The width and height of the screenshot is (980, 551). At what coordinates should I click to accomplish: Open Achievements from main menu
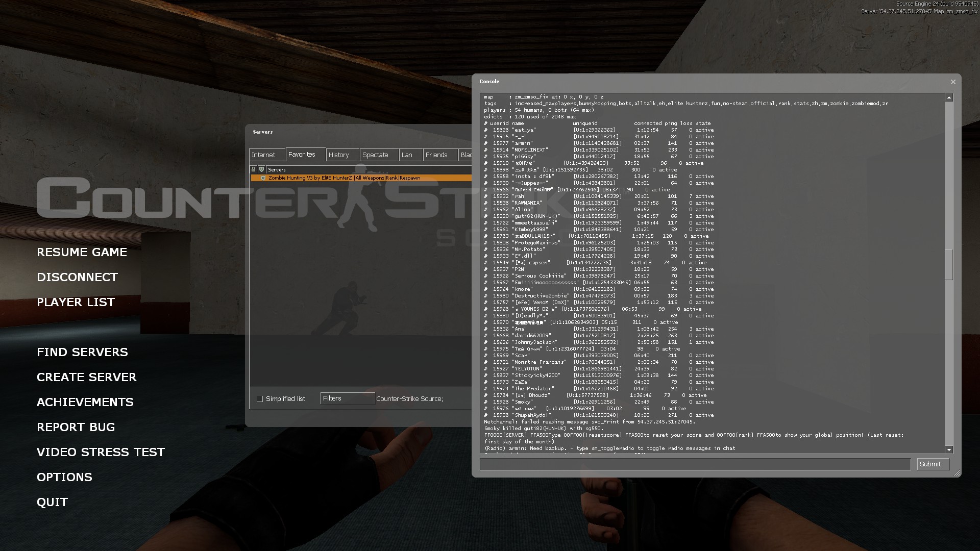[x=85, y=402]
